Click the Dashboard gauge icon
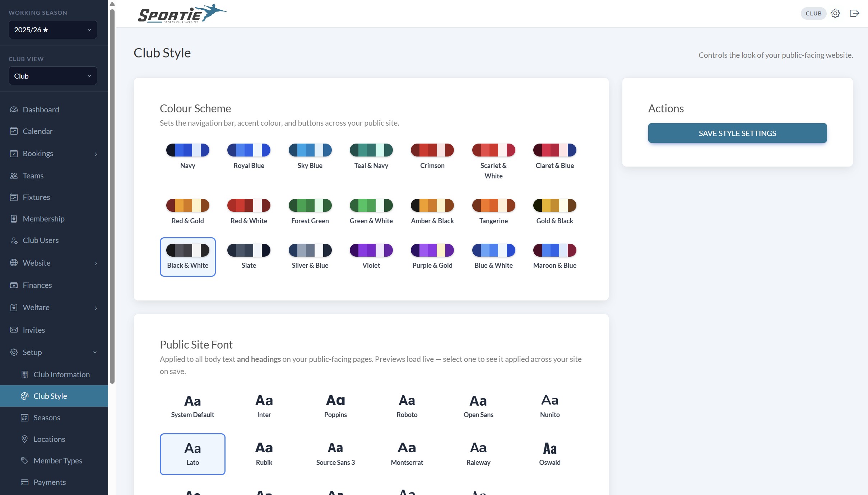The height and width of the screenshot is (495, 868). click(14, 109)
